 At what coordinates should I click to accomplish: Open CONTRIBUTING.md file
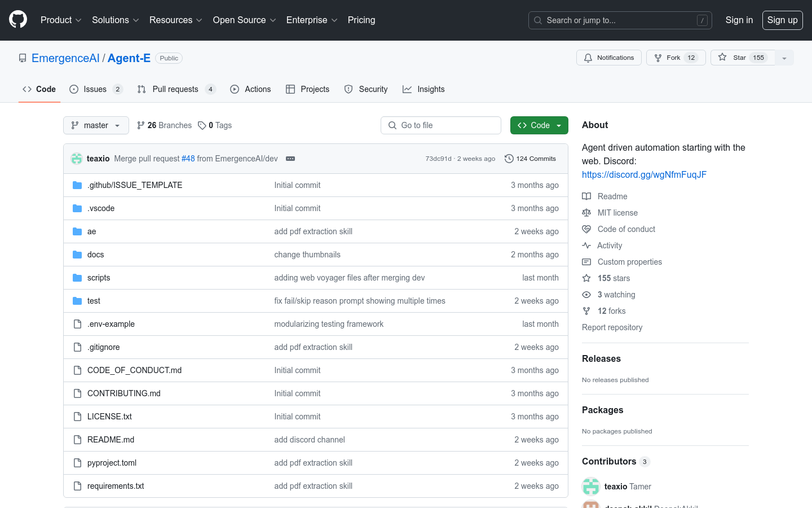(124, 393)
